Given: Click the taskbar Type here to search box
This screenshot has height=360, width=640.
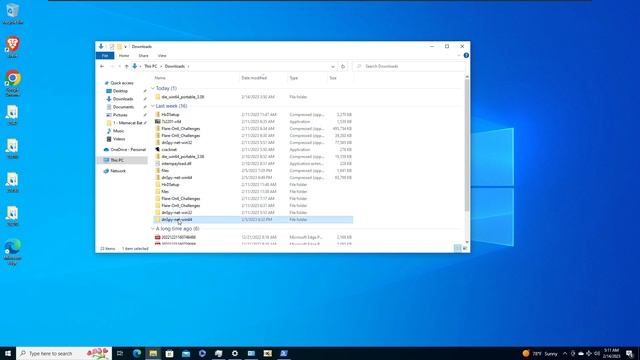Looking at the screenshot, I should coord(64,353).
